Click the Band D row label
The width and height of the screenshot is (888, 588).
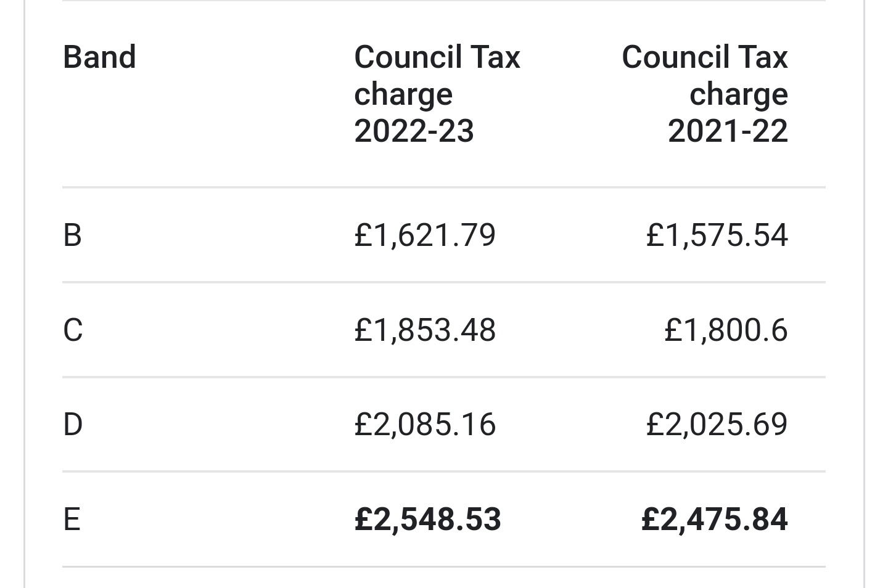pyautogui.click(x=73, y=425)
